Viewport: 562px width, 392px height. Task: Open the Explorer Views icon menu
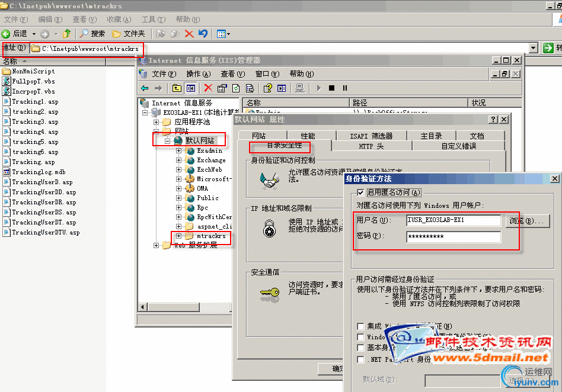click(x=223, y=34)
